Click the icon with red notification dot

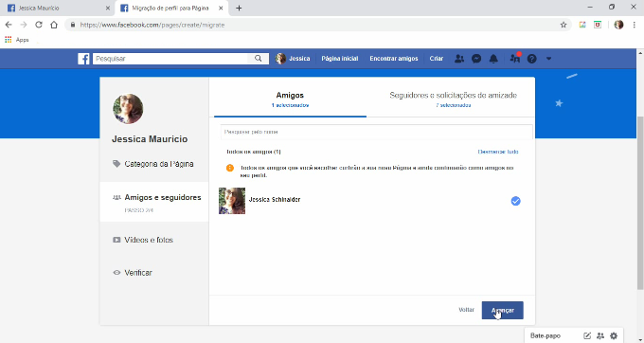(514, 58)
